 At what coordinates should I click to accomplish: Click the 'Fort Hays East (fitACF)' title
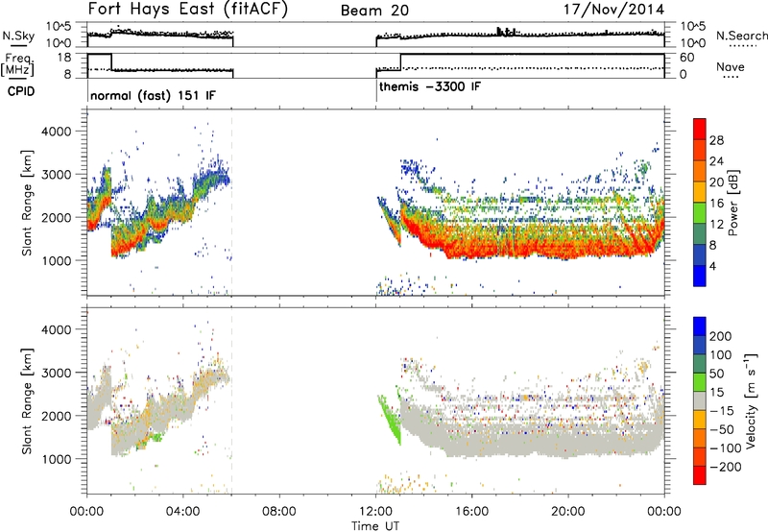pyautogui.click(x=187, y=10)
